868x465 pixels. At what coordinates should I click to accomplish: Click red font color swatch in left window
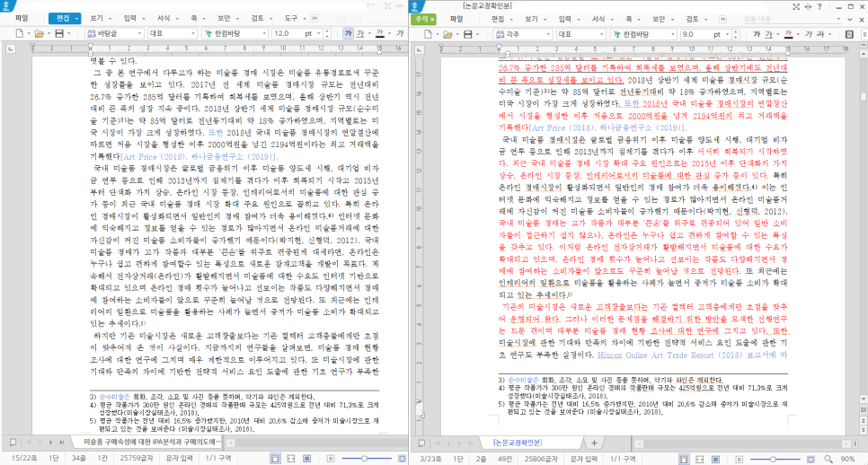[x=380, y=34]
